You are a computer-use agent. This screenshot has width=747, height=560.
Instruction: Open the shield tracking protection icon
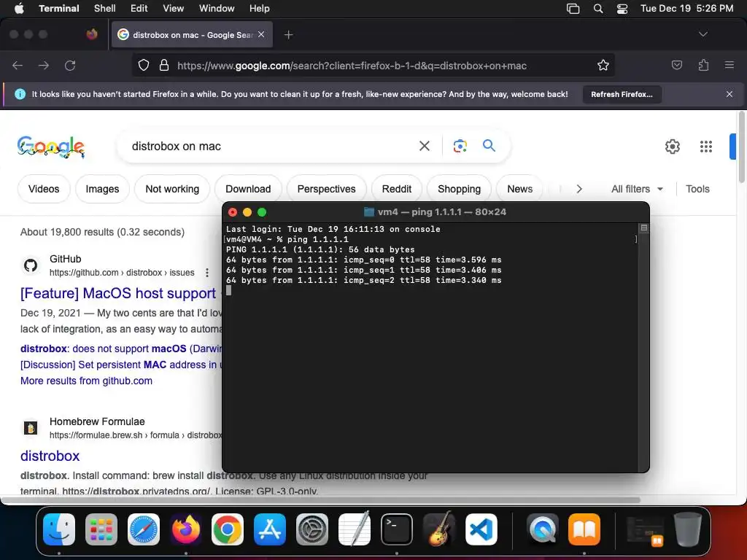click(x=144, y=66)
